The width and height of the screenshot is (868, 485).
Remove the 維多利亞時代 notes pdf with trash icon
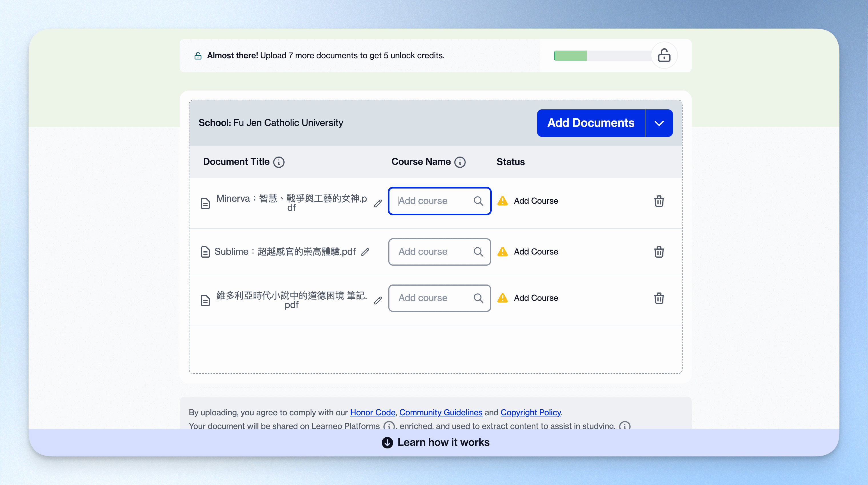[659, 298]
